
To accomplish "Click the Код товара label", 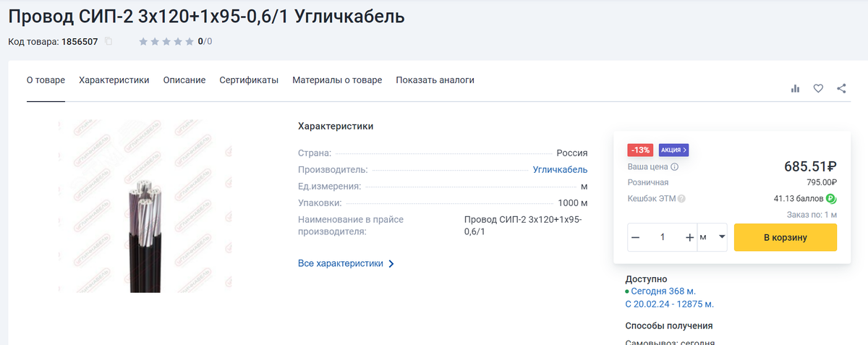I will (x=33, y=42).
